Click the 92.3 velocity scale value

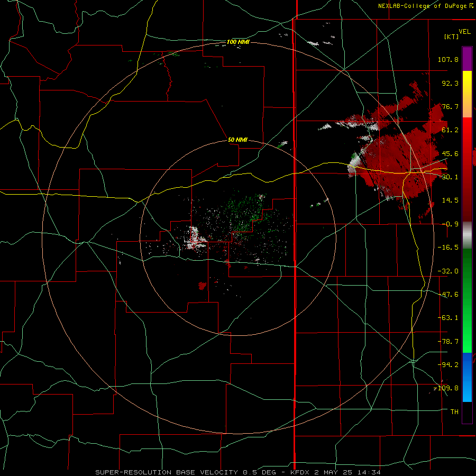click(450, 83)
